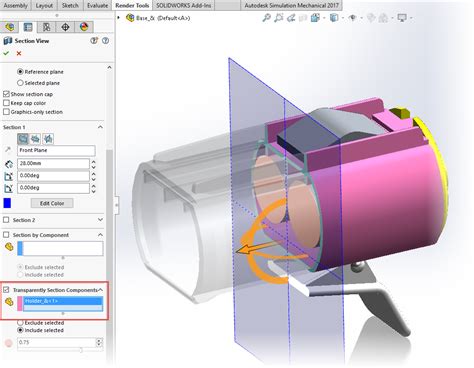Open View Orientation dropdown arrow
This screenshot has height=368, width=474.
[x=324, y=18]
